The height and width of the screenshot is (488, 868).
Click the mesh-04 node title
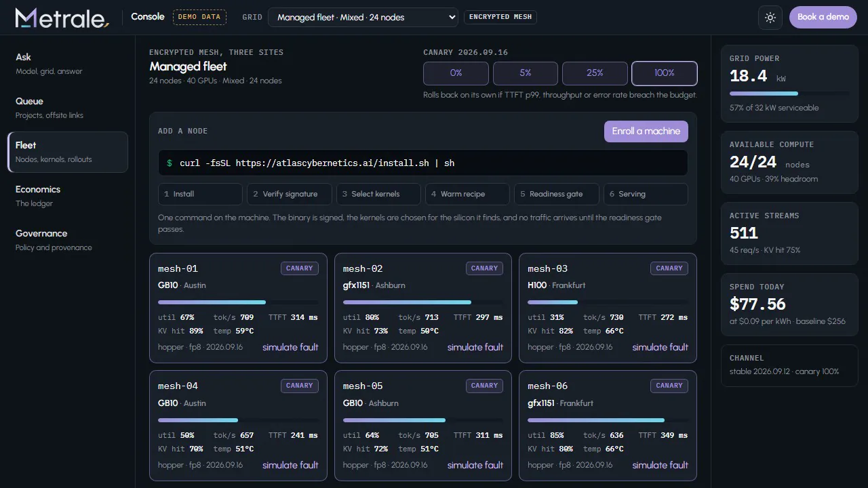(178, 386)
